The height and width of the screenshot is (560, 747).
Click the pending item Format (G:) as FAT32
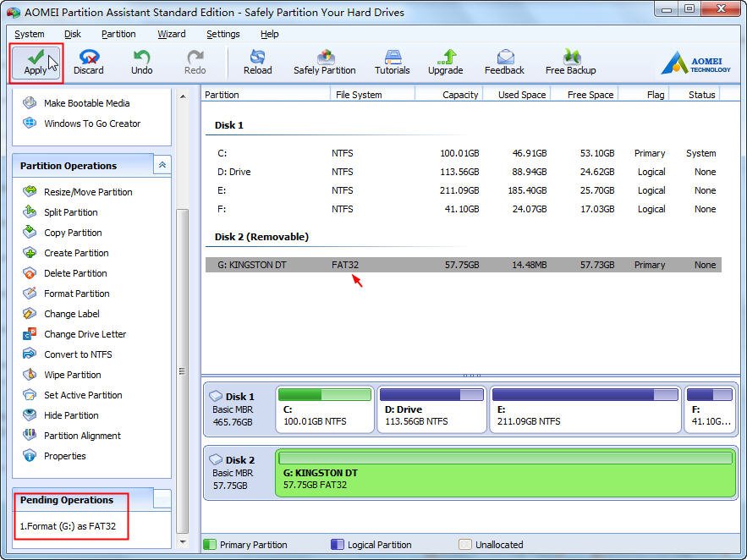68,526
